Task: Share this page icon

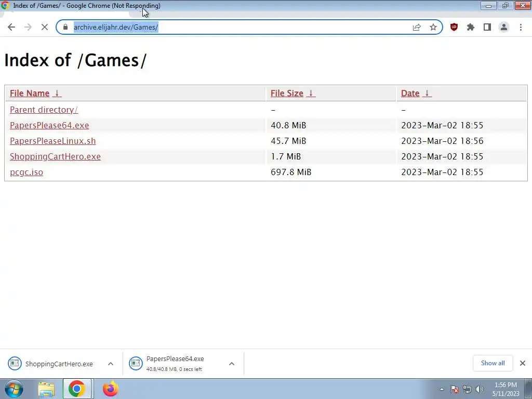Action: tap(417, 27)
